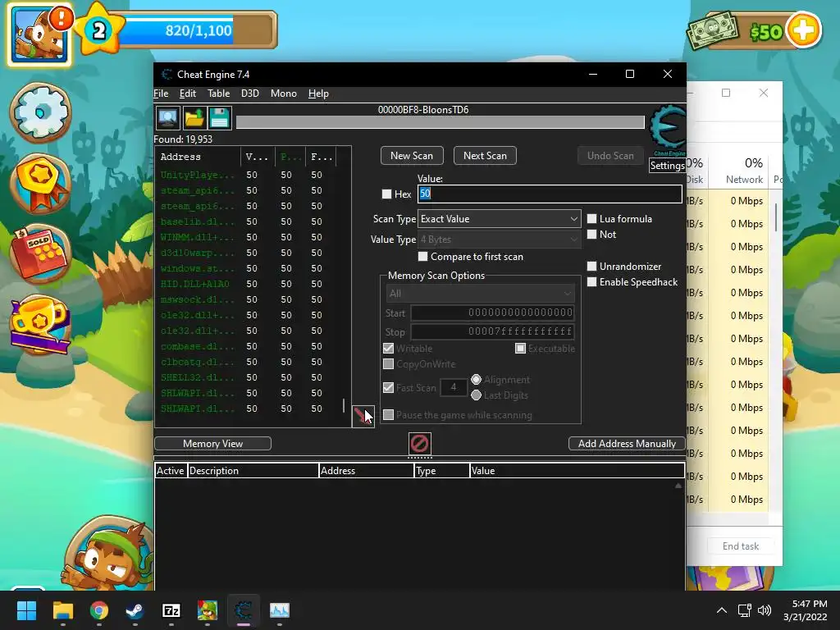Screen dimensions: 840x630
Task: Open the achievements medal icon in the game
Action: (41, 183)
